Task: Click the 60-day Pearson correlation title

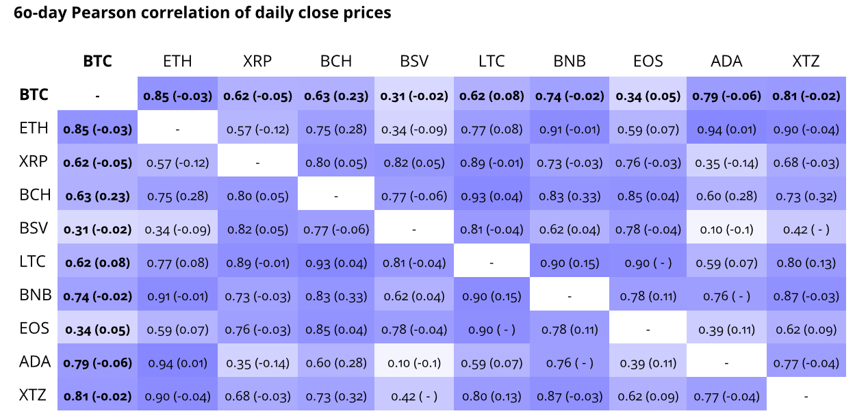Action: (203, 12)
